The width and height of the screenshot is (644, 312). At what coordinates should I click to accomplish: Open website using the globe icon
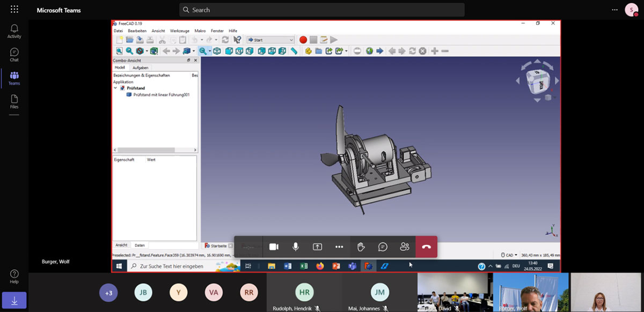[x=370, y=51]
